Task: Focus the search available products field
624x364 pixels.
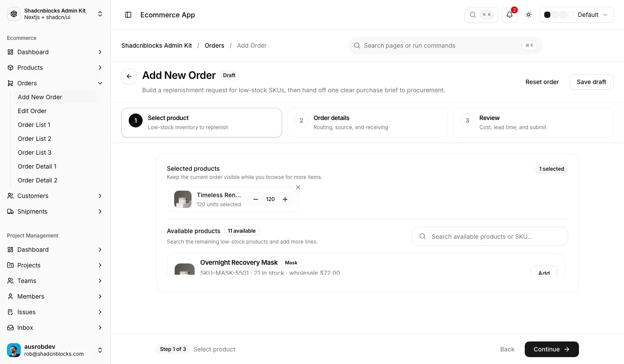Action: tap(490, 236)
